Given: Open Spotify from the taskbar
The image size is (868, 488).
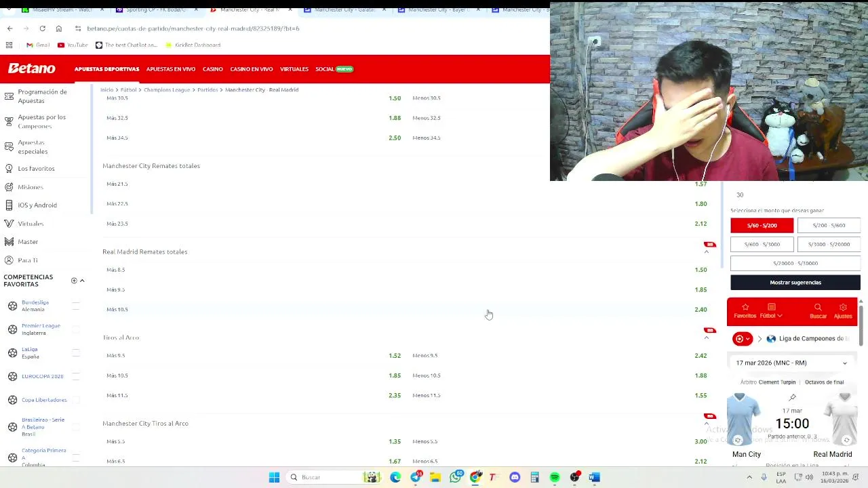Looking at the screenshot, I should (x=555, y=477).
